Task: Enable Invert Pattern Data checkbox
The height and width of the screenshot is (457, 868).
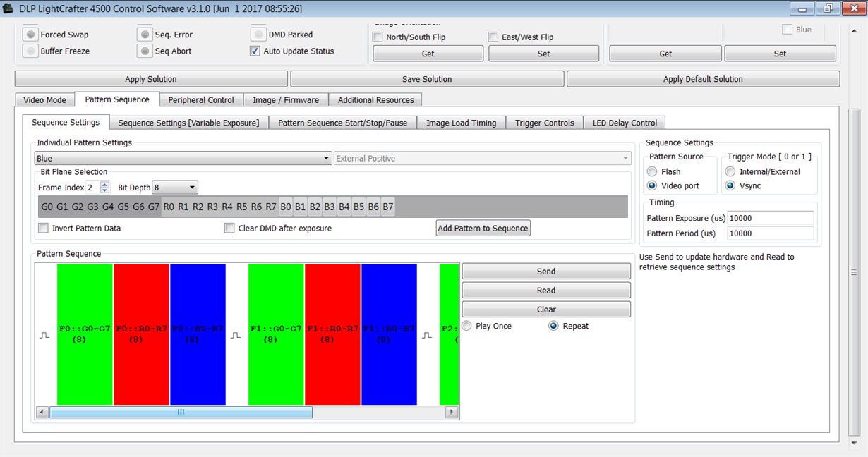Action: pyautogui.click(x=44, y=228)
